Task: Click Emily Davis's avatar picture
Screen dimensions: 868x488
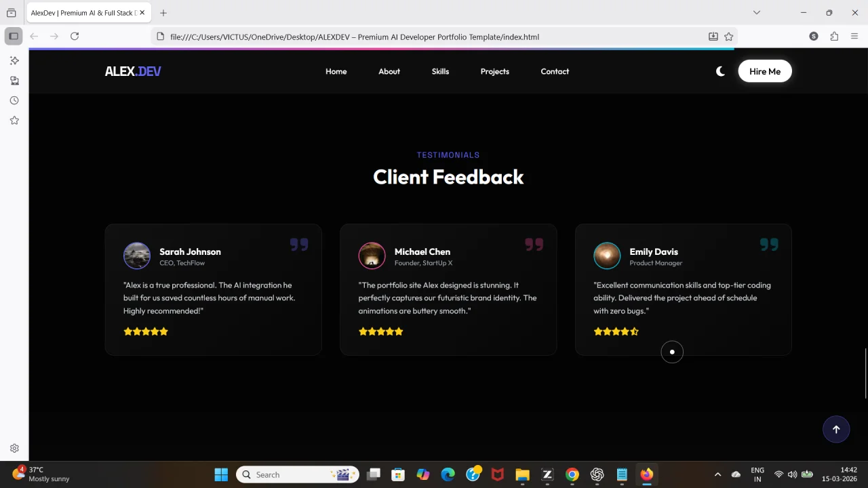Action: pyautogui.click(x=607, y=256)
